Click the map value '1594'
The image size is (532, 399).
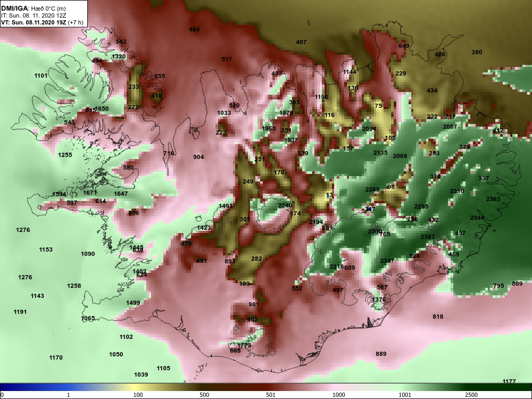click(59, 194)
